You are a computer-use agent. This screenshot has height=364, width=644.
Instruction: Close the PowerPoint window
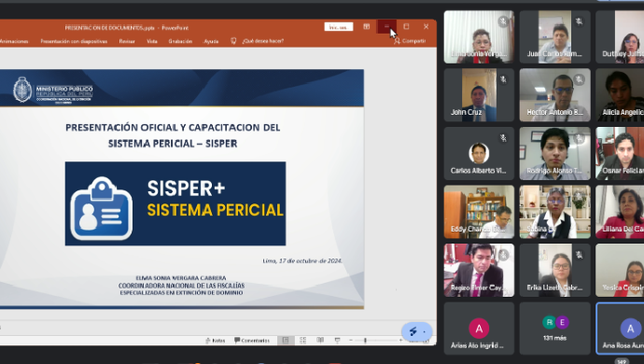coord(426,27)
